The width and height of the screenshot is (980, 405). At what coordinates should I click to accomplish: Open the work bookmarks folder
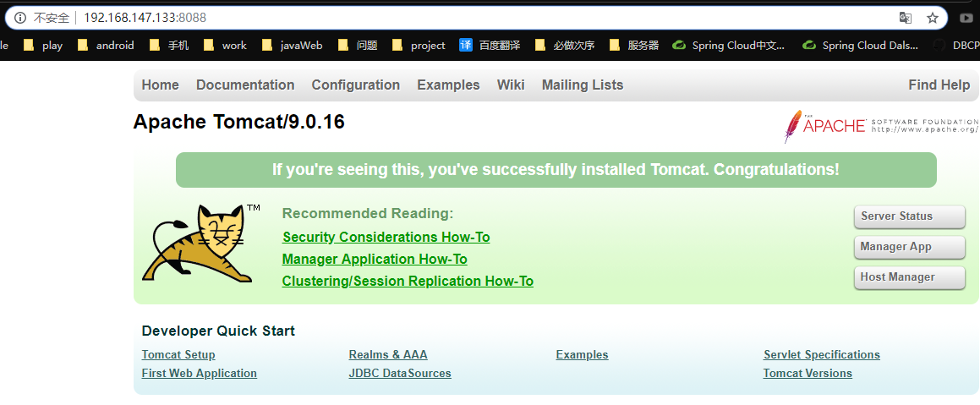coord(225,45)
